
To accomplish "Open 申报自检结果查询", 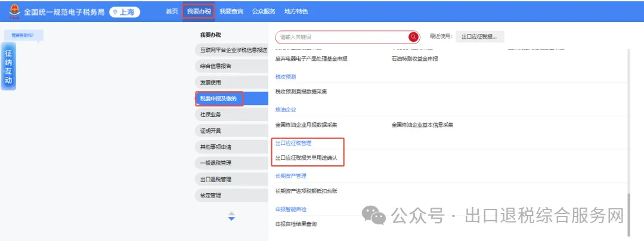I will click(296, 224).
